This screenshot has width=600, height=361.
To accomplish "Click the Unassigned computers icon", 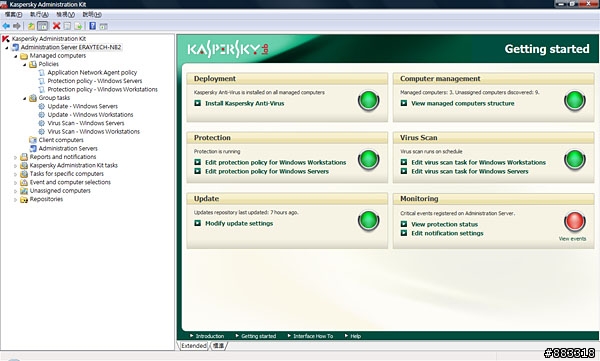I will (x=24, y=191).
